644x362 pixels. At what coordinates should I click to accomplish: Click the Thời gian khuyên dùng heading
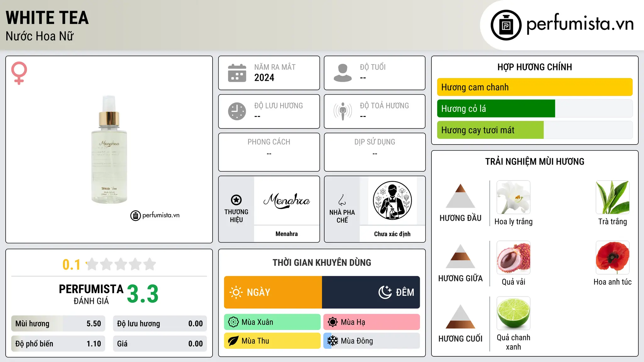pos(322,263)
